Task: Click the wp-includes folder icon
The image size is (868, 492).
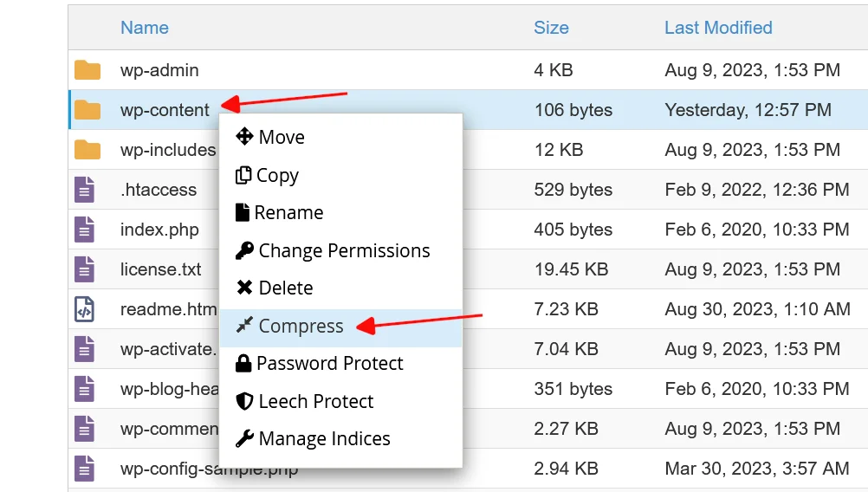Action: coord(87,150)
